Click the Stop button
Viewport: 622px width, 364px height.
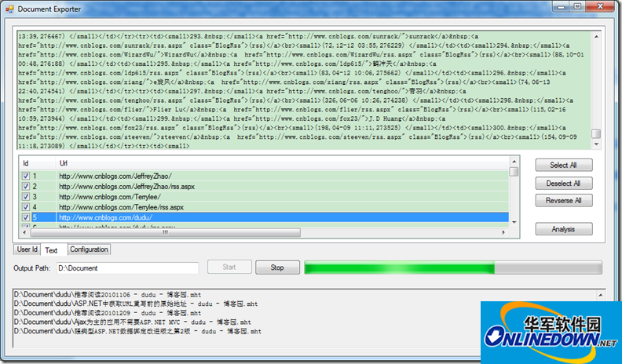tap(277, 268)
